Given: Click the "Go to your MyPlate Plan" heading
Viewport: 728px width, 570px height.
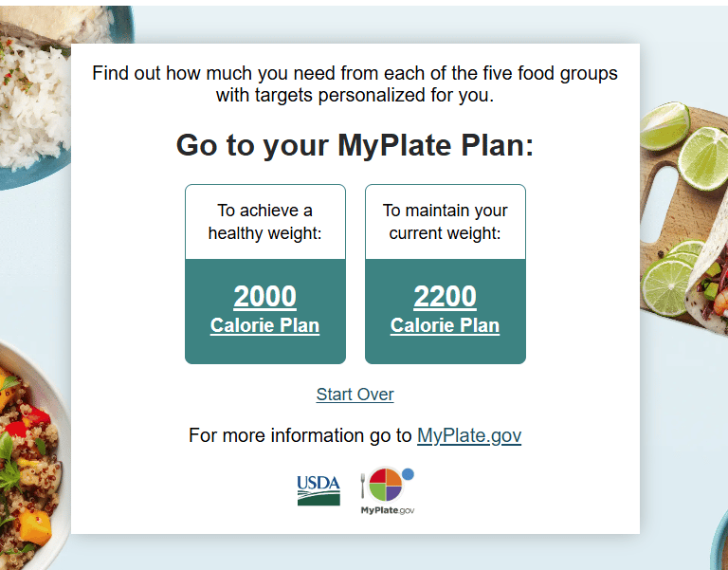Looking at the screenshot, I should point(355,146).
